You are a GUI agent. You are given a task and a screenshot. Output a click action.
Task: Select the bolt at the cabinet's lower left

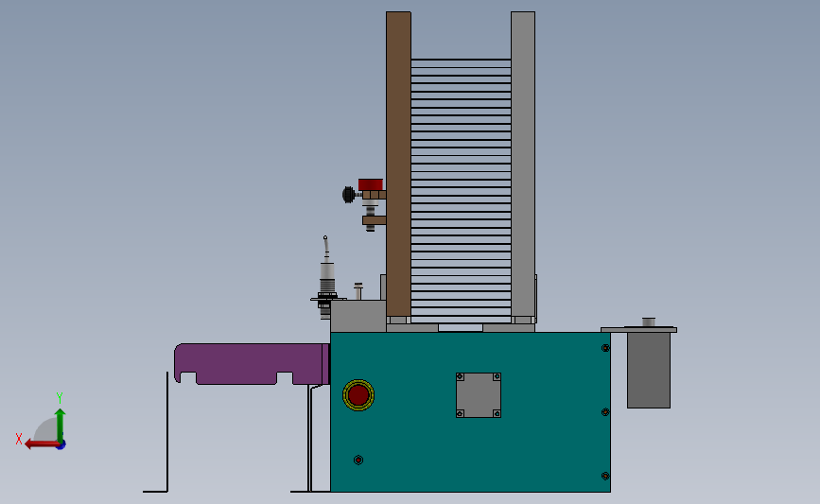358,461
